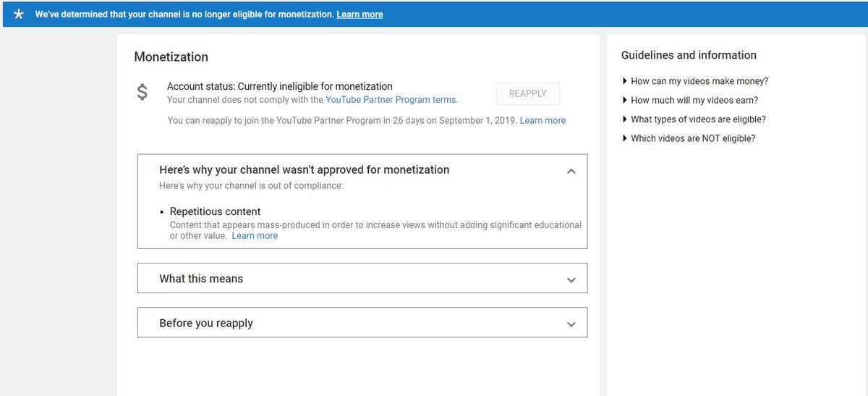This screenshot has width=868, height=396.
Task: Click the channel wasn't approved heading
Action: 305,169
